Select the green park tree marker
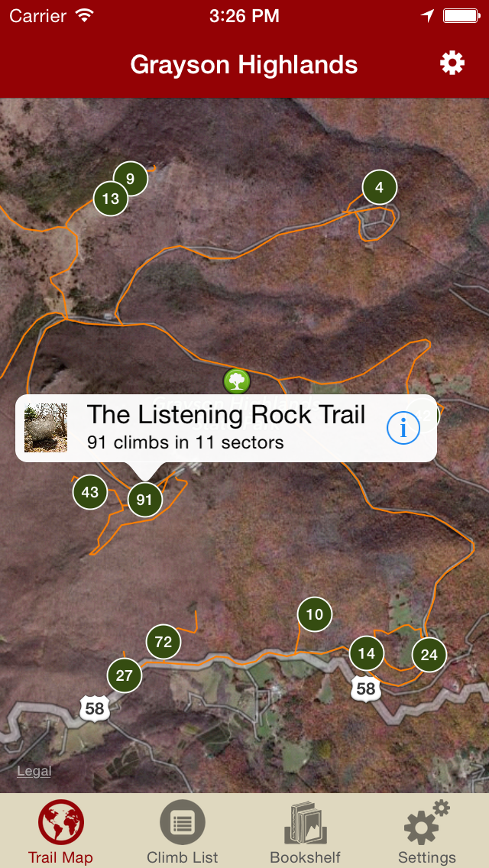The width and height of the screenshot is (489, 868). [237, 381]
